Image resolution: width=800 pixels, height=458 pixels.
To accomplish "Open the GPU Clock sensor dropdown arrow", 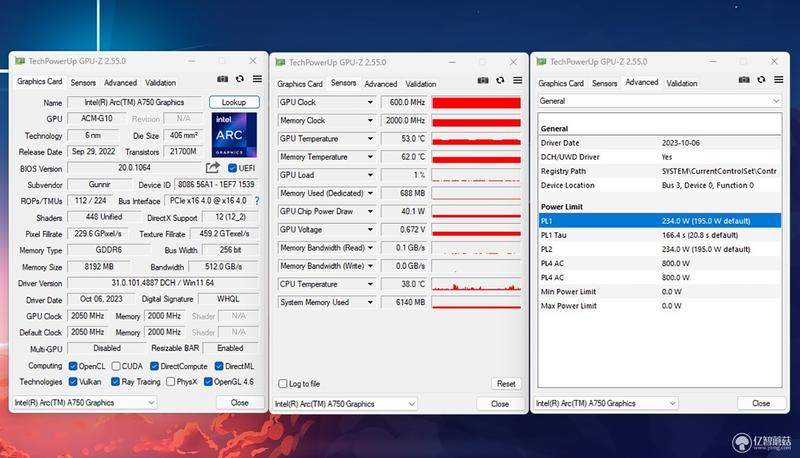I will (370, 103).
